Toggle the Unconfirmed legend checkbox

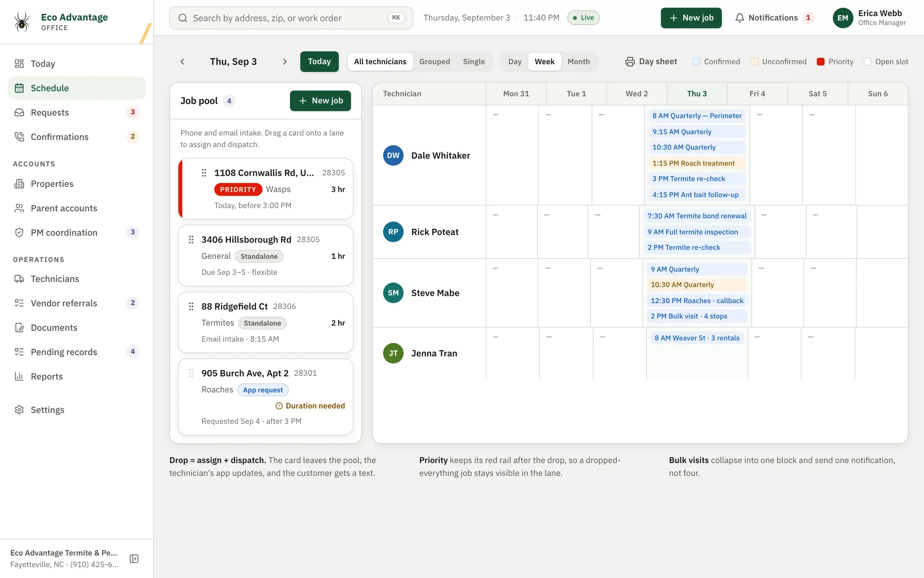[x=754, y=62]
